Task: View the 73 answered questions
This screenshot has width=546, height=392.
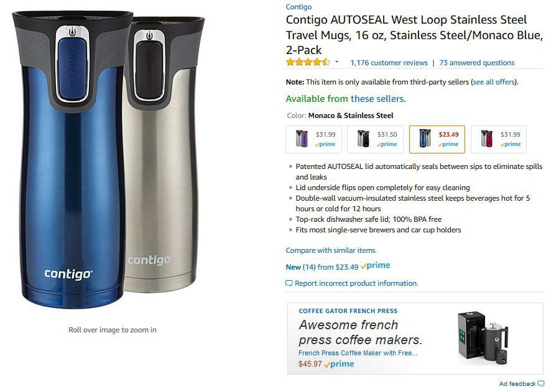Action: pyautogui.click(x=477, y=63)
